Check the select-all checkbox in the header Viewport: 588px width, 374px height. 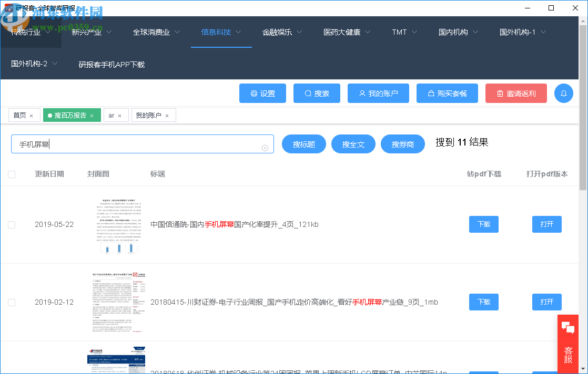(x=12, y=174)
